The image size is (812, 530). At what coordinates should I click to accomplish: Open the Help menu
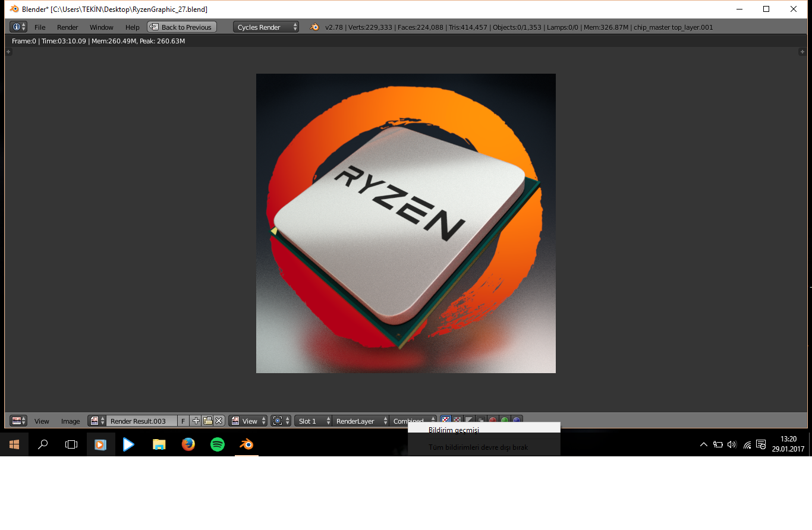click(133, 27)
